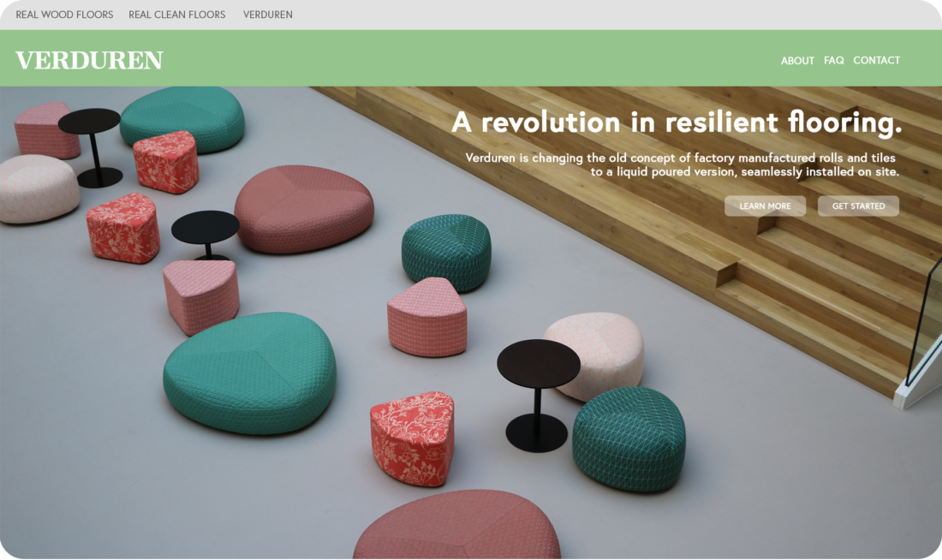Image resolution: width=942 pixels, height=560 pixels.
Task: Click the 'A revolution in resilient flooring' headline
Action: [677, 122]
